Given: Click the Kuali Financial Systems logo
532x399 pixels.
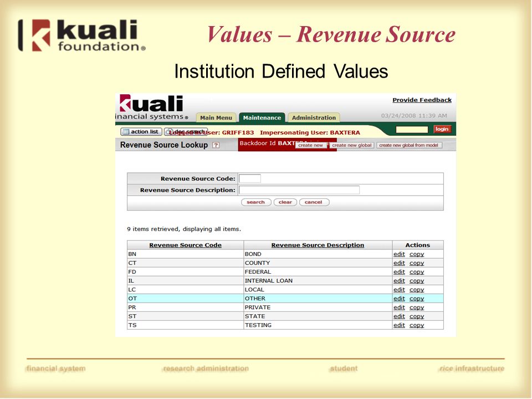Looking at the screenshot, I should (152, 107).
